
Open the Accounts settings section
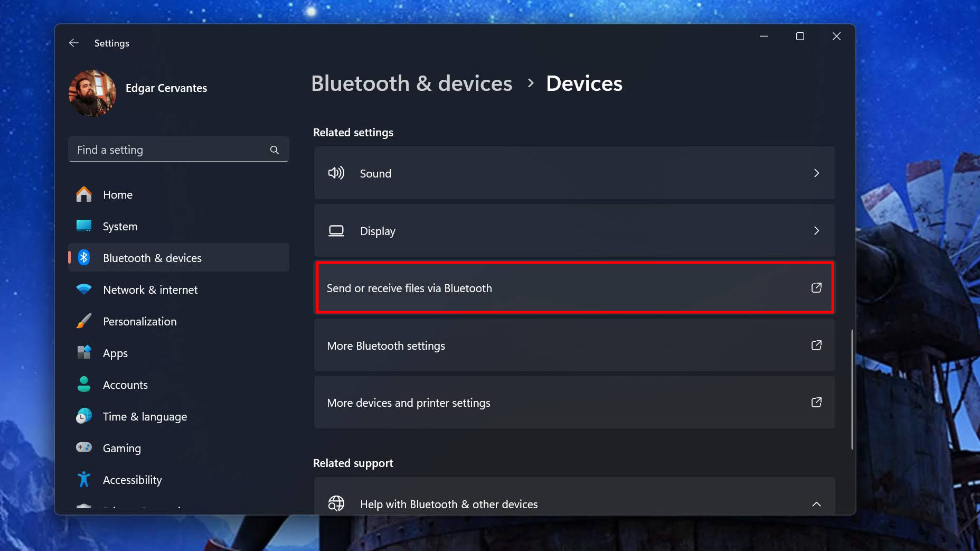click(125, 385)
